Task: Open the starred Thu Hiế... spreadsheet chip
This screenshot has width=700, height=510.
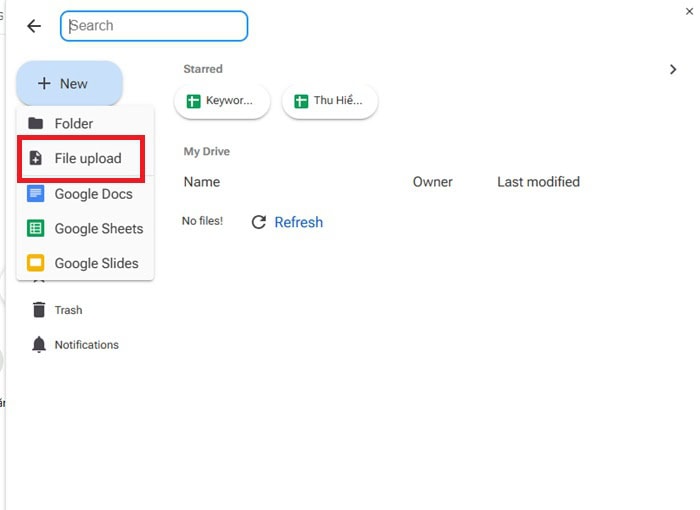Action: 330,101
